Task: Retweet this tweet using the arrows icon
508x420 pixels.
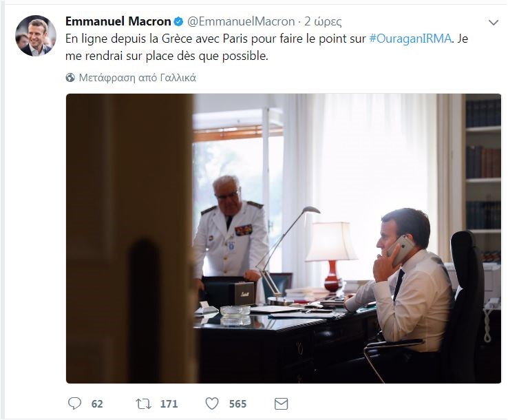Action: tap(142, 403)
